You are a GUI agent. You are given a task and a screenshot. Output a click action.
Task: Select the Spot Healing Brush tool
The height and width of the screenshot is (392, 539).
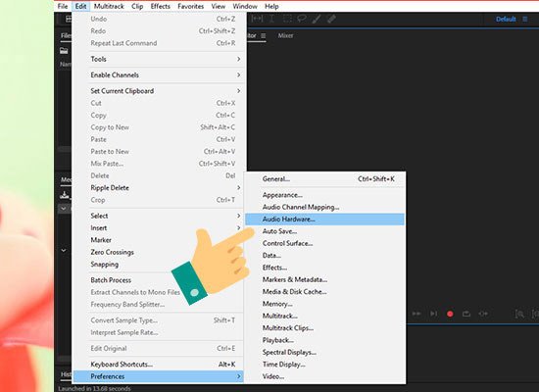[331, 19]
